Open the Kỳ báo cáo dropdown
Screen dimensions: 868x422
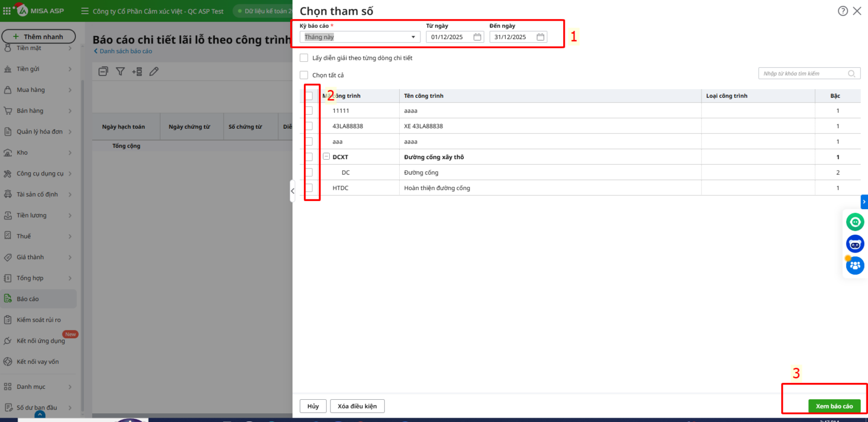(360, 37)
